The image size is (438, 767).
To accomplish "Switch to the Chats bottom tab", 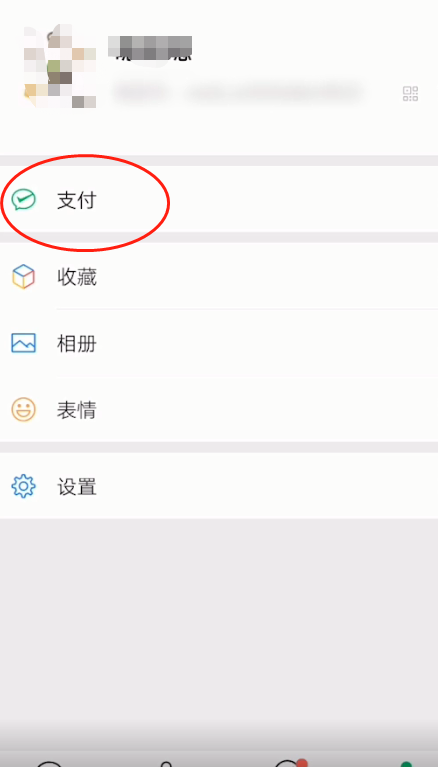I will tap(50, 763).
